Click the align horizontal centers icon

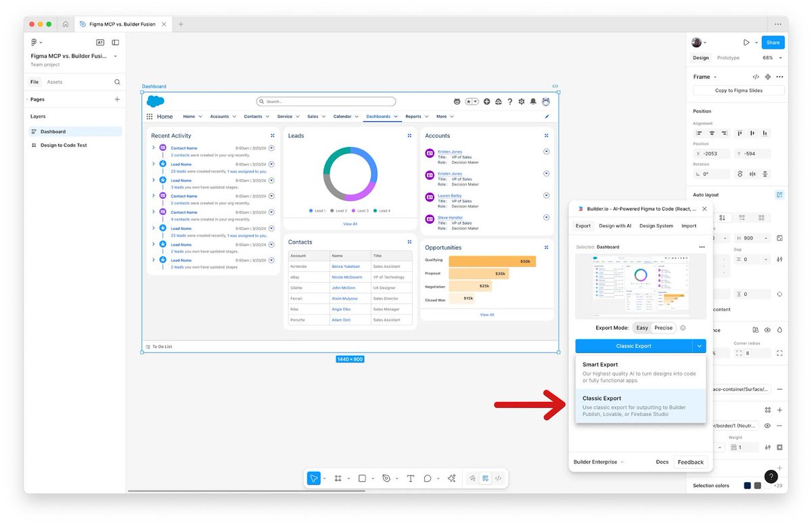pyautogui.click(x=711, y=133)
